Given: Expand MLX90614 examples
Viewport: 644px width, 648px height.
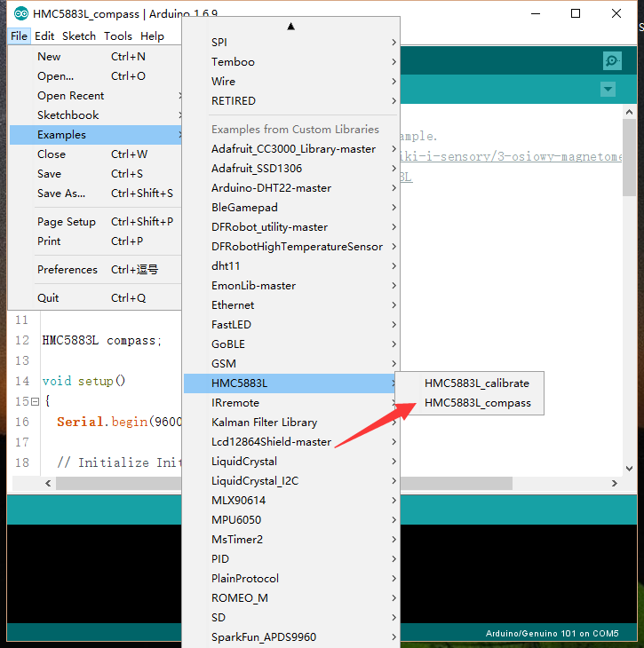Looking at the screenshot, I should [x=291, y=500].
